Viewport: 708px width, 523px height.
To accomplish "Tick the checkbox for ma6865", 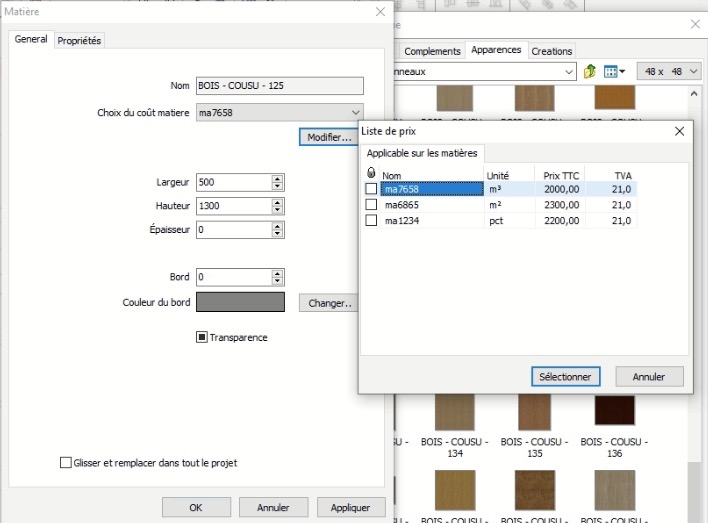I will click(372, 204).
